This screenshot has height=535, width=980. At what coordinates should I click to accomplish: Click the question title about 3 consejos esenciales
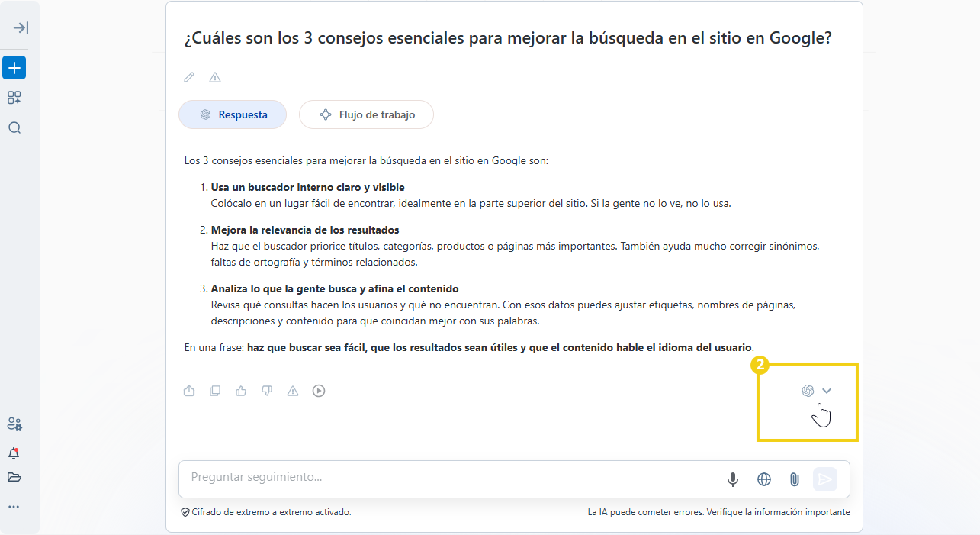[x=508, y=39]
